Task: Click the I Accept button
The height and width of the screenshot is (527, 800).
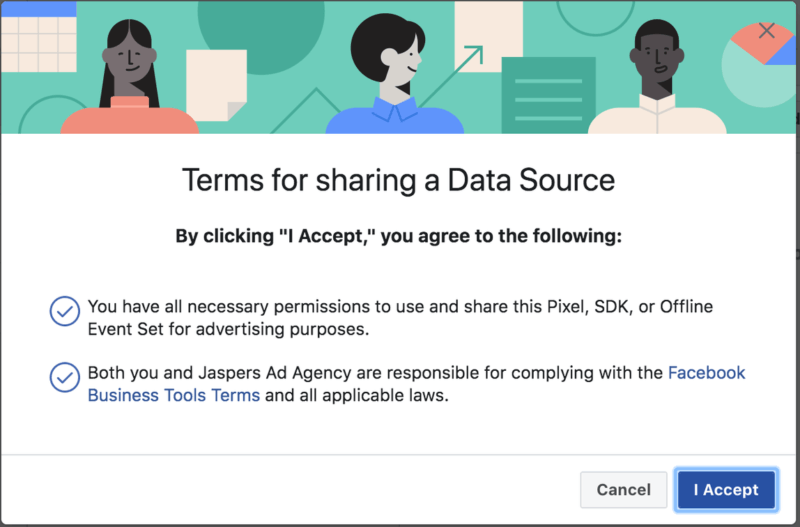Action: (726, 490)
